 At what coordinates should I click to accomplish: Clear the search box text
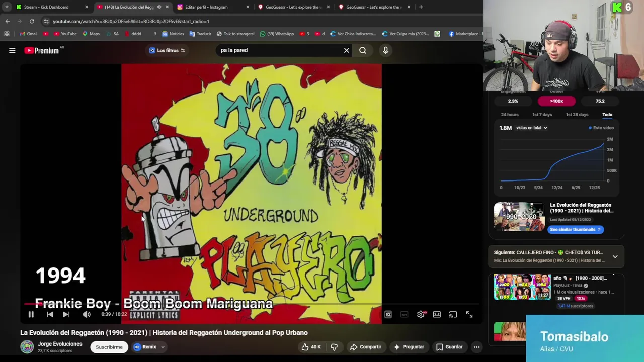tap(346, 50)
